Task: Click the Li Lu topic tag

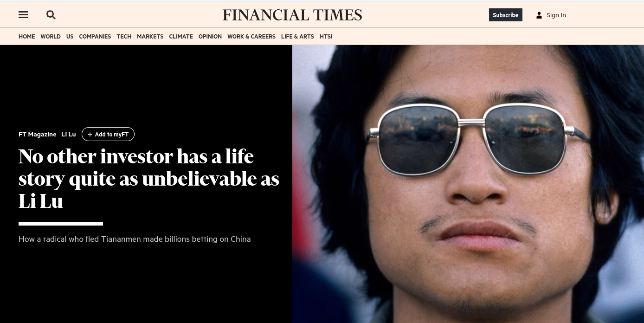Action: [x=69, y=135]
